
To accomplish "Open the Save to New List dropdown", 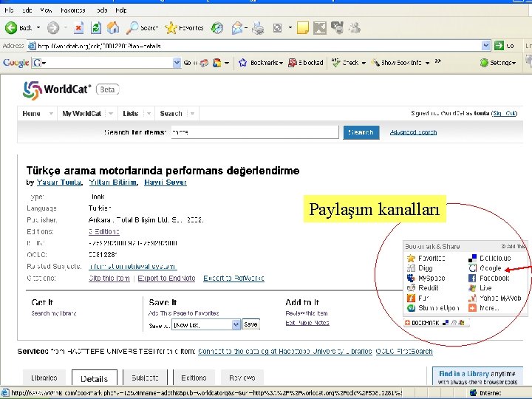I will point(236,324).
